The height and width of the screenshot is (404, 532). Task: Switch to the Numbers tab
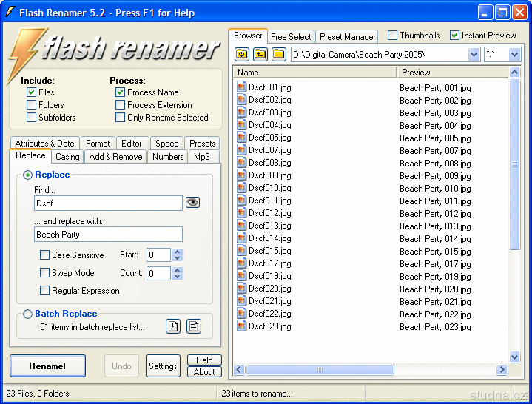point(168,157)
